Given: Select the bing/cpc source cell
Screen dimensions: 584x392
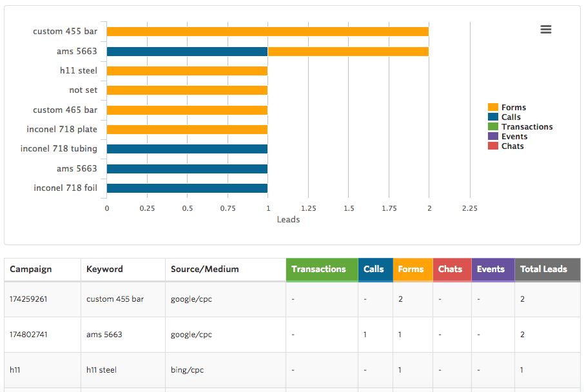Looking at the screenshot, I should point(226,370).
